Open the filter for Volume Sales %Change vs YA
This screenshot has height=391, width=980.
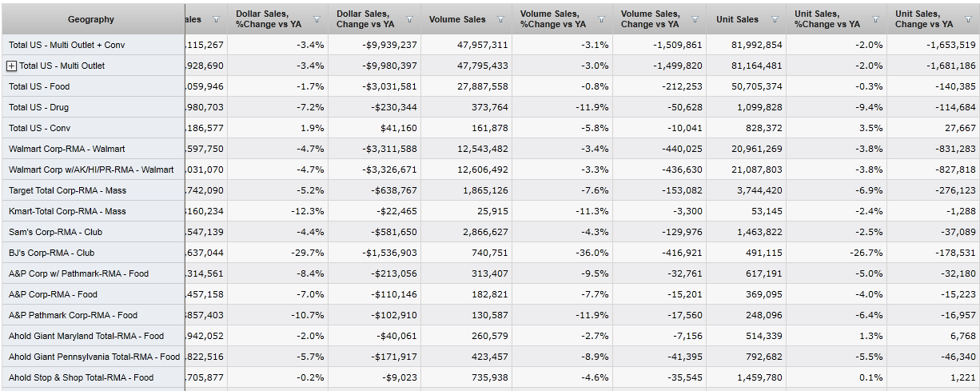[x=601, y=19]
